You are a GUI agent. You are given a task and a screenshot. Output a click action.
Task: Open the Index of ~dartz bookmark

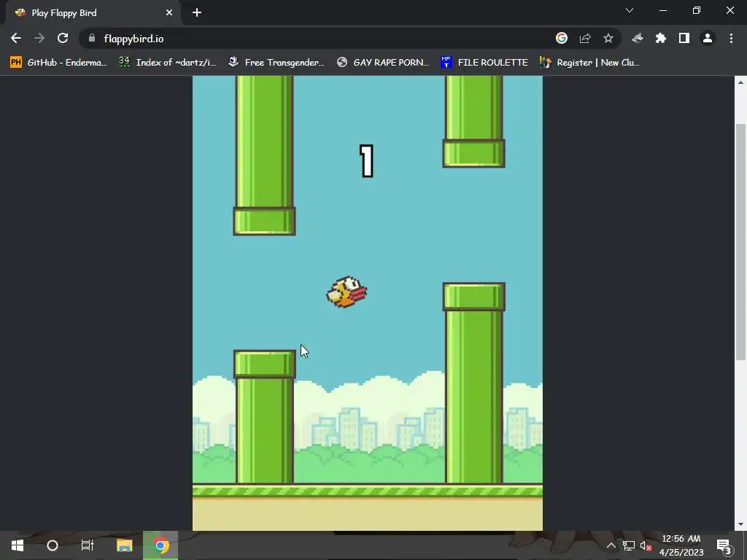168,63
